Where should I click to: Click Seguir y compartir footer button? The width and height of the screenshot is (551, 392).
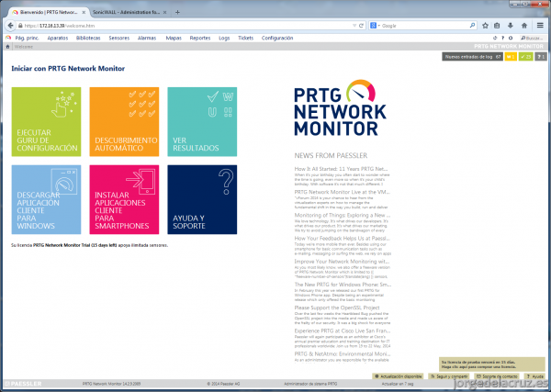pos(449,376)
